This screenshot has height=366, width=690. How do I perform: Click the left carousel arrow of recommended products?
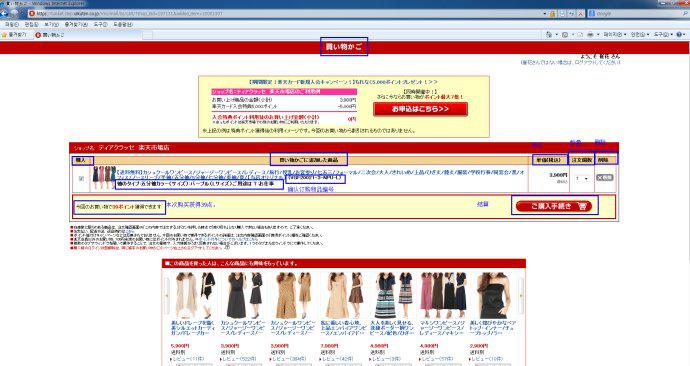[167, 296]
